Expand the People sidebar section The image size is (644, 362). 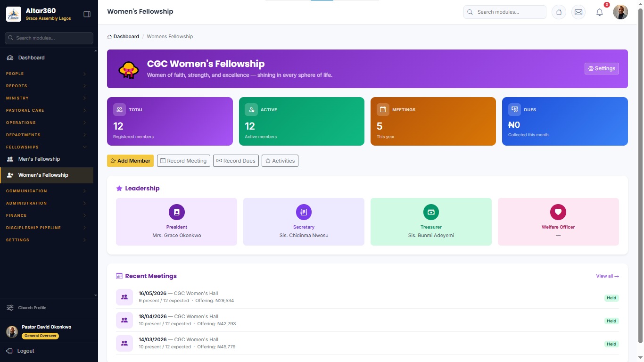pyautogui.click(x=47, y=74)
